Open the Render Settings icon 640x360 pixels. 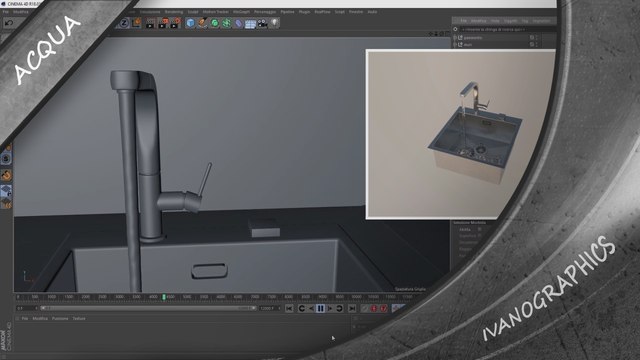click(176, 23)
